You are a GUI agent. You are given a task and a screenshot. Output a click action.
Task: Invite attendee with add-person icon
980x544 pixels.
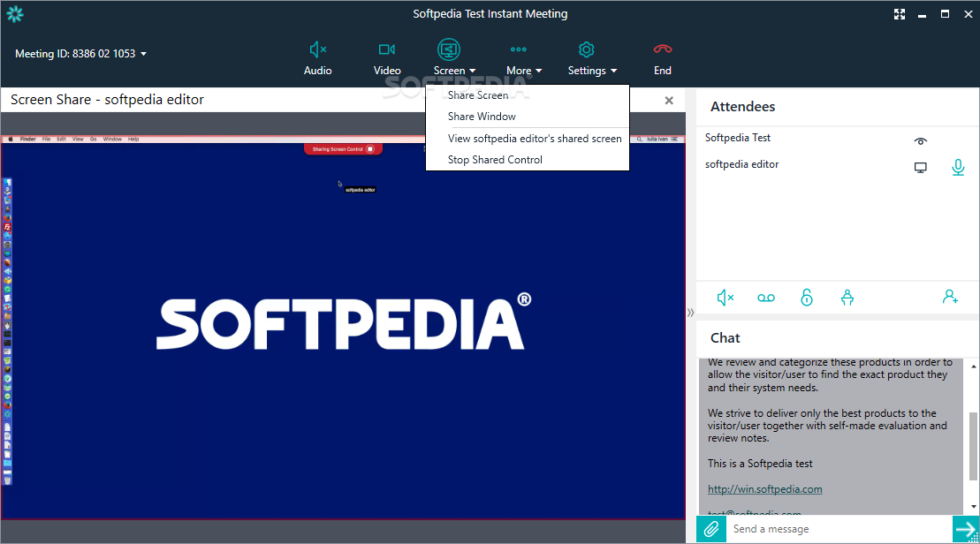950,297
